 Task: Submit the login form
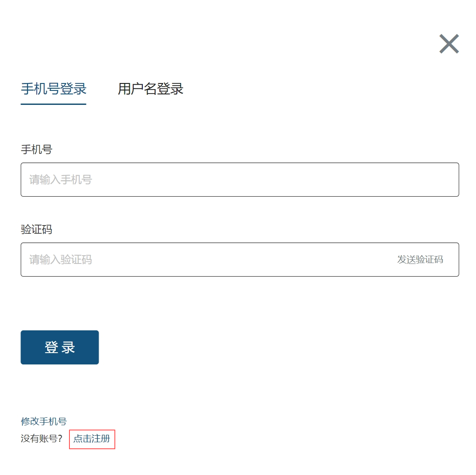59,347
